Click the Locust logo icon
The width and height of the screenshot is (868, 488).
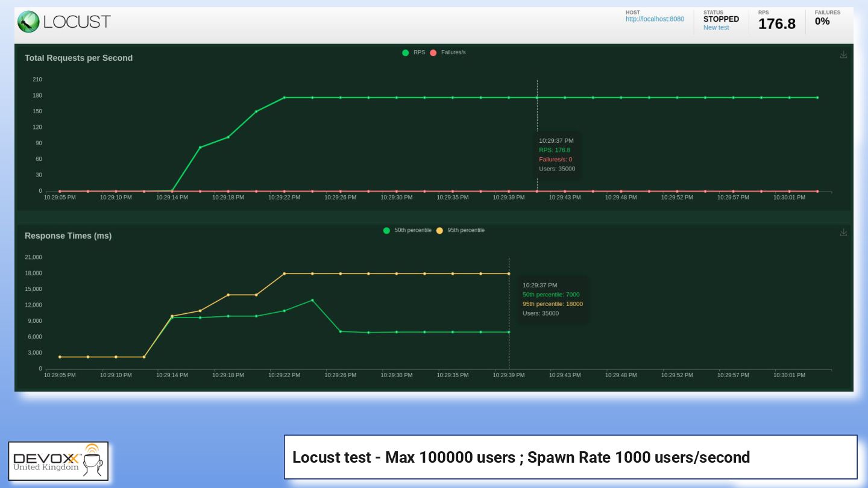28,22
